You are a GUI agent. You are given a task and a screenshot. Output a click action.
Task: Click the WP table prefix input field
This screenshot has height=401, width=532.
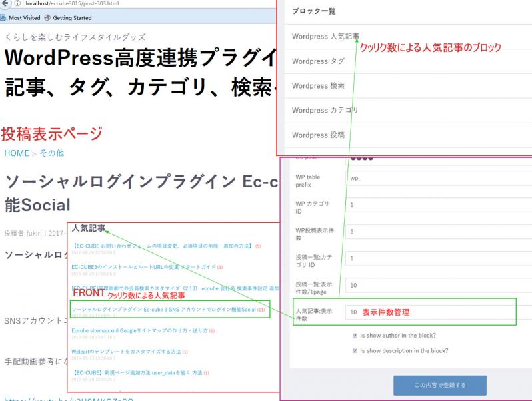439,179
